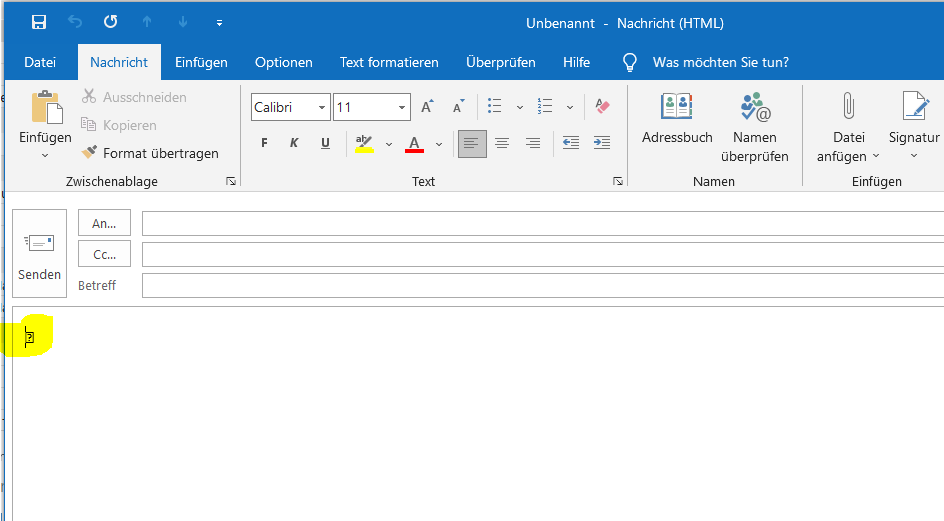The height and width of the screenshot is (521, 944).
Task: Apply the yellow text highlight color
Action: 364,143
